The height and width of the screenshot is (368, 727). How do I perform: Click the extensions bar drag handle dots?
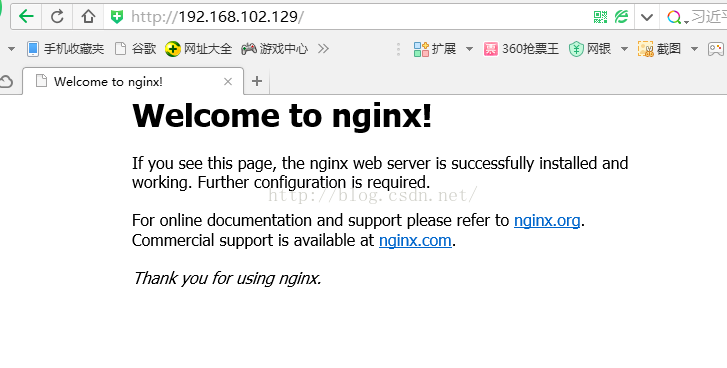coord(398,49)
